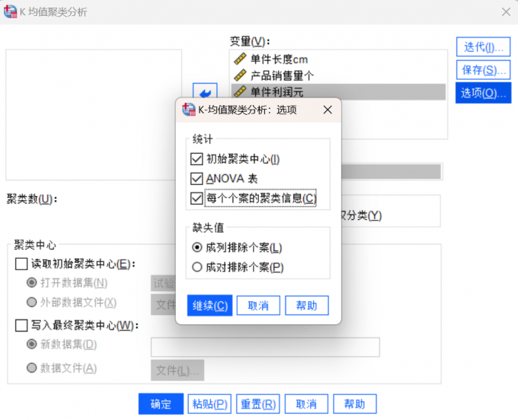The image size is (518, 420).
Task: Close the main K 均值聚类分析 window
Action: click(506, 12)
